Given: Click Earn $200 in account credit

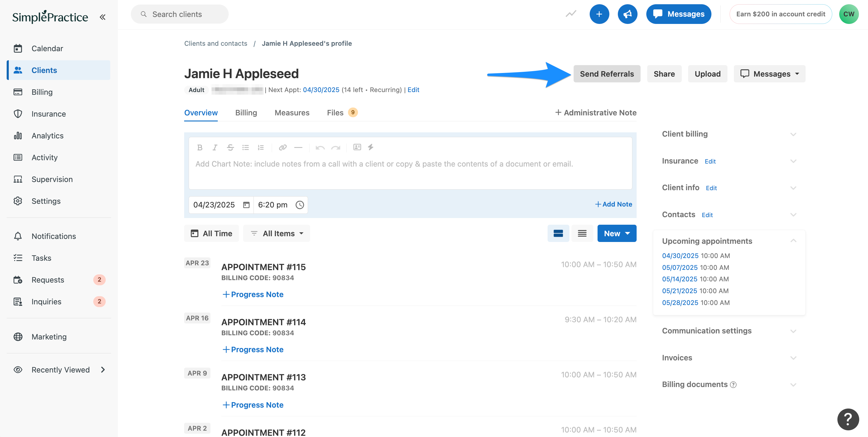Looking at the screenshot, I should click(x=780, y=14).
